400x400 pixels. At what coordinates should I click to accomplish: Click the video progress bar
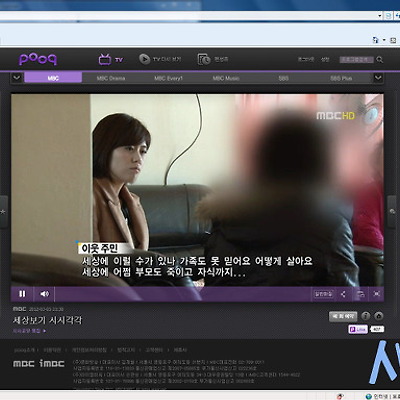(x=183, y=294)
